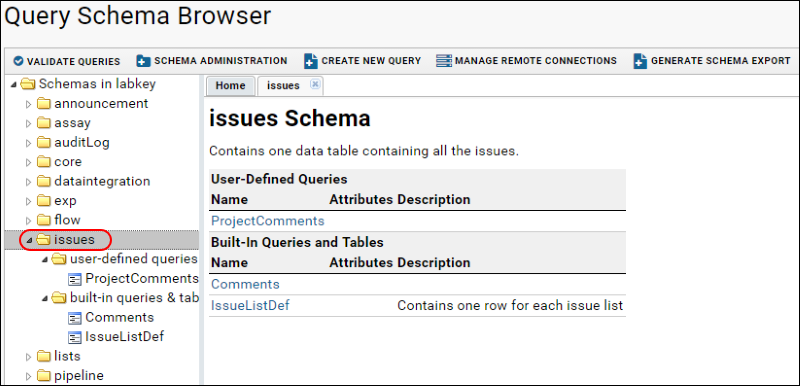Click the Validate Queries checkmark icon
This screenshot has height=386, width=800.
point(18,61)
